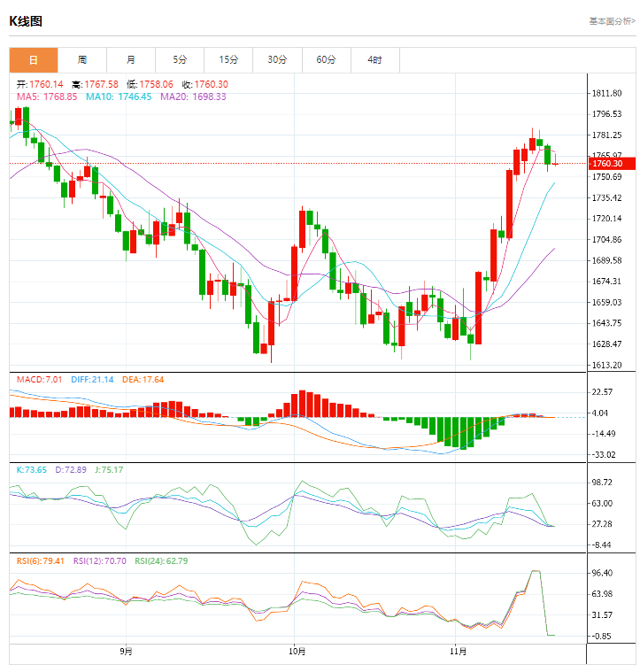
Task: Click the 98.72 KDJ axis value
Action: click(602, 483)
